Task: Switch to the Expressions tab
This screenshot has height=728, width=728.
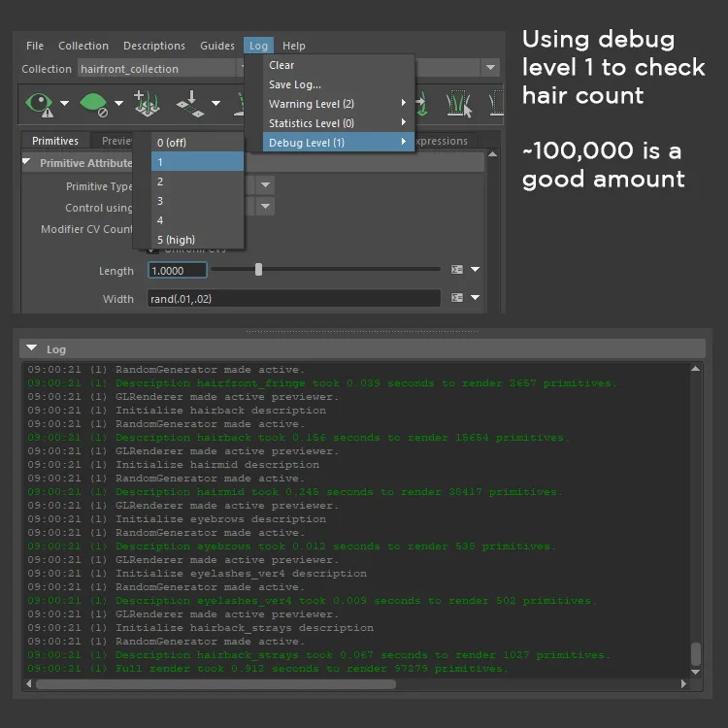Action: 444,141
